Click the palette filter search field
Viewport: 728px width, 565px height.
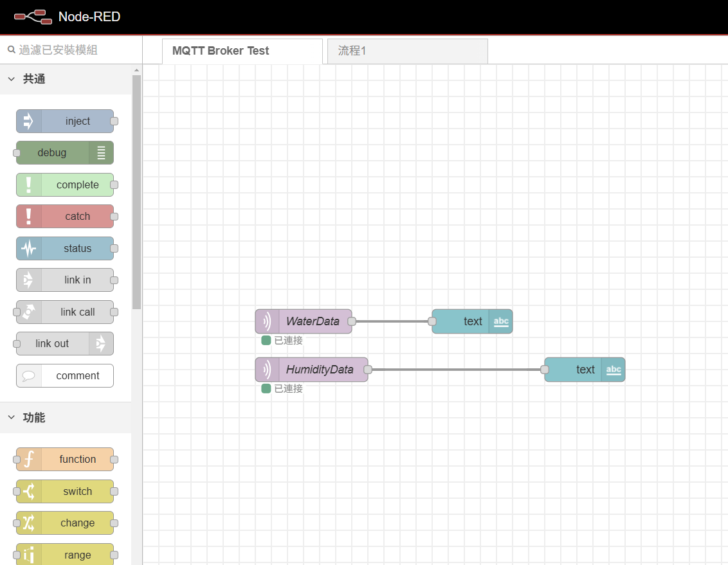coord(64,49)
